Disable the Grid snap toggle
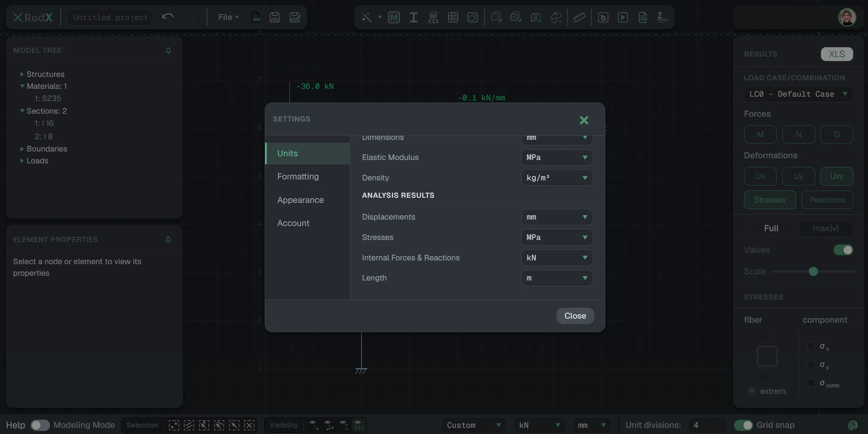 pos(743,425)
